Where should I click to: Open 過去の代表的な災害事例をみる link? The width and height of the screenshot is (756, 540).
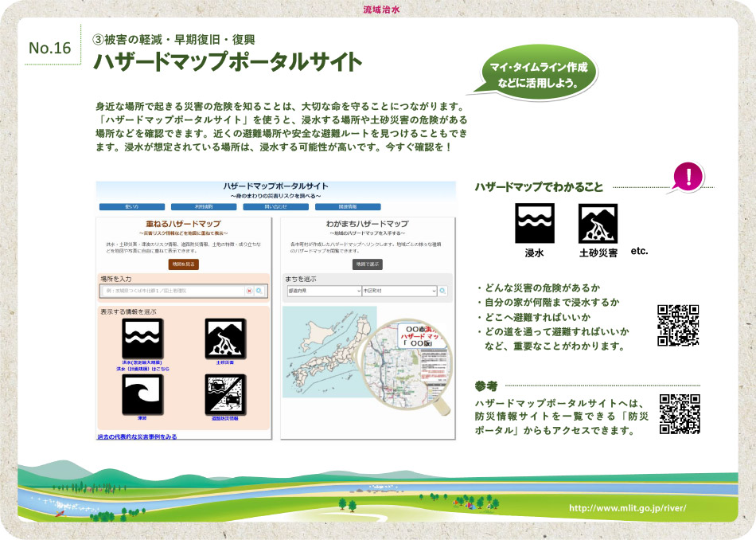137,436
